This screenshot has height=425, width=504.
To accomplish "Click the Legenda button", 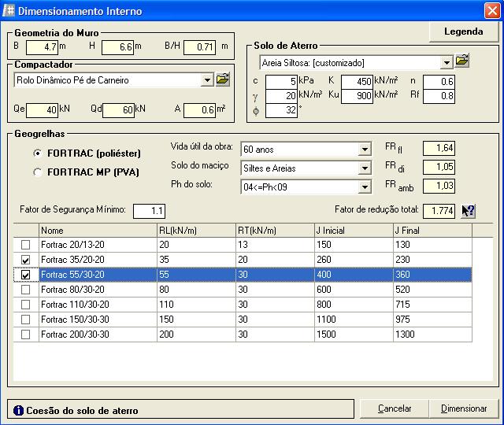I will point(464,31).
